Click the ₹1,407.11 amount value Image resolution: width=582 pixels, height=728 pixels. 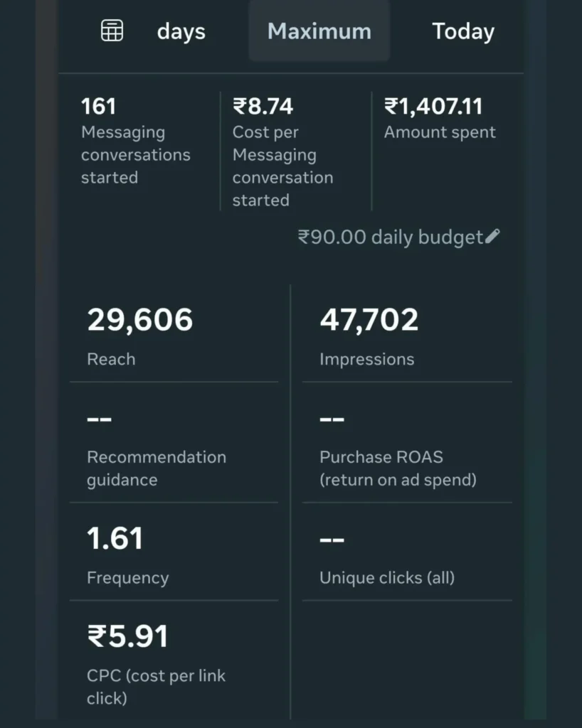[433, 107]
